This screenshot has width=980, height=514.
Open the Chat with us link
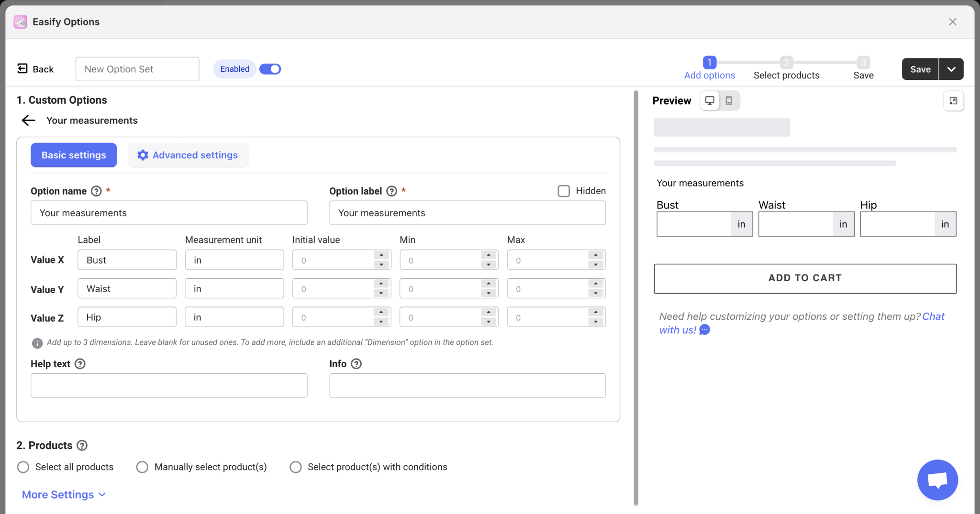coord(802,323)
